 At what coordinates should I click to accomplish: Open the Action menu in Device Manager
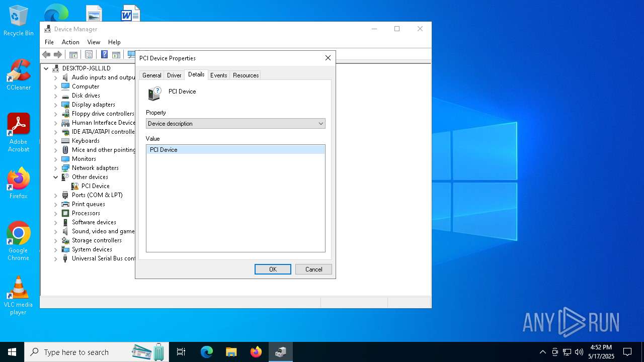click(x=70, y=42)
